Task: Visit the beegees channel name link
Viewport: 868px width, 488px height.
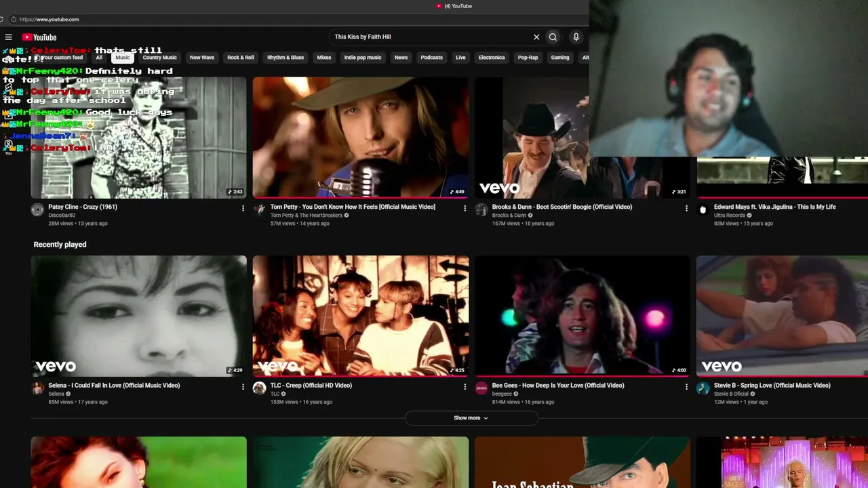Action: click(502, 394)
